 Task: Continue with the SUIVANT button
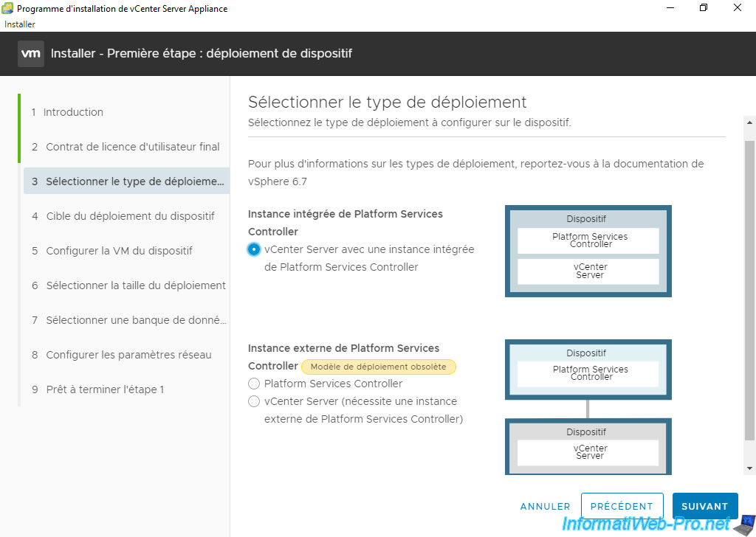[705, 507]
